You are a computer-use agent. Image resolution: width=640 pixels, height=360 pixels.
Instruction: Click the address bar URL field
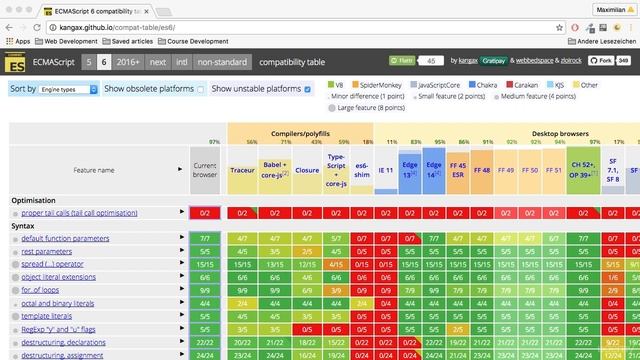click(306, 27)
